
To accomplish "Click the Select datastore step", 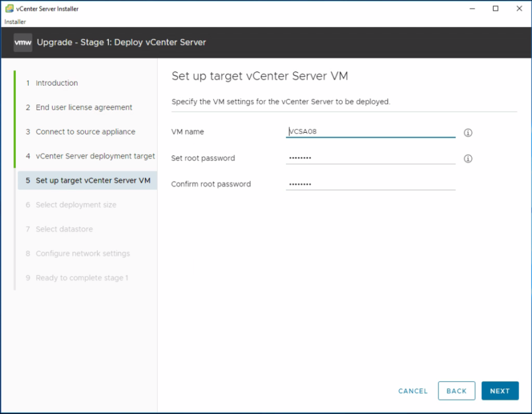I will coord(64,229).
